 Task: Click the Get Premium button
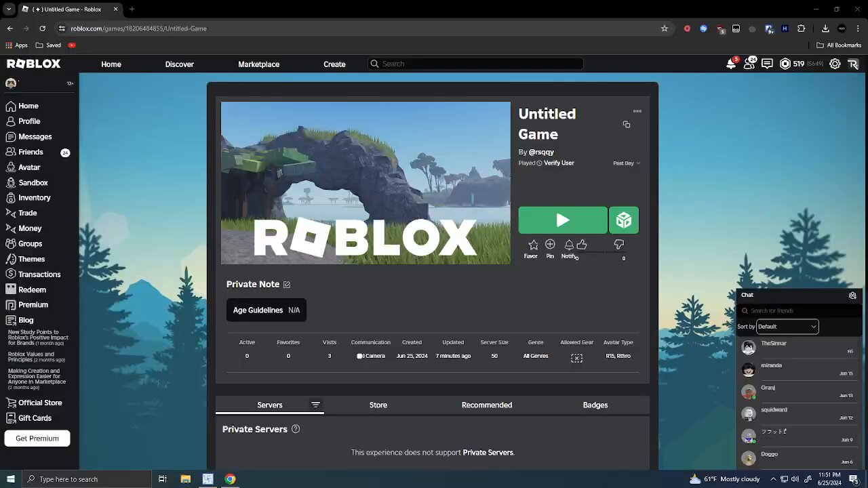pyautogui.click(x=37, y=439)
